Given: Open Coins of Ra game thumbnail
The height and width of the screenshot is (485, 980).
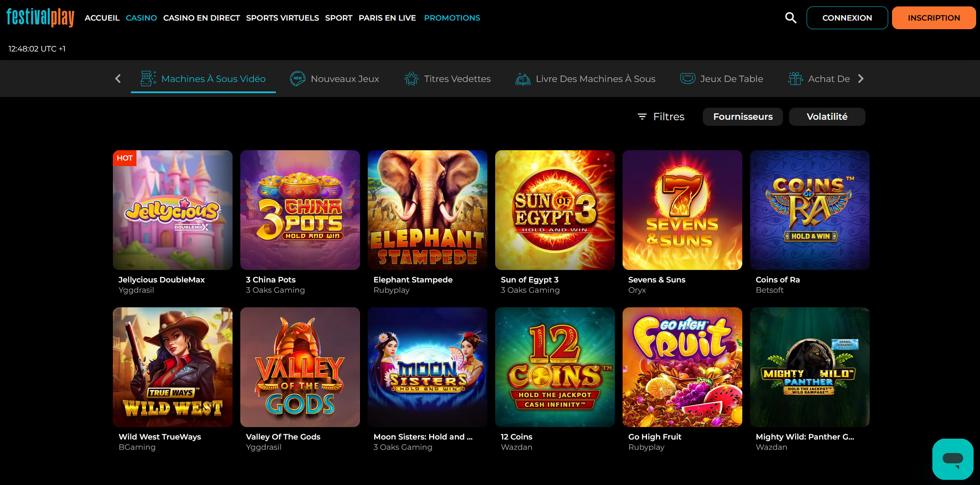Looking at the screenshot, I should tap(810, 210).
